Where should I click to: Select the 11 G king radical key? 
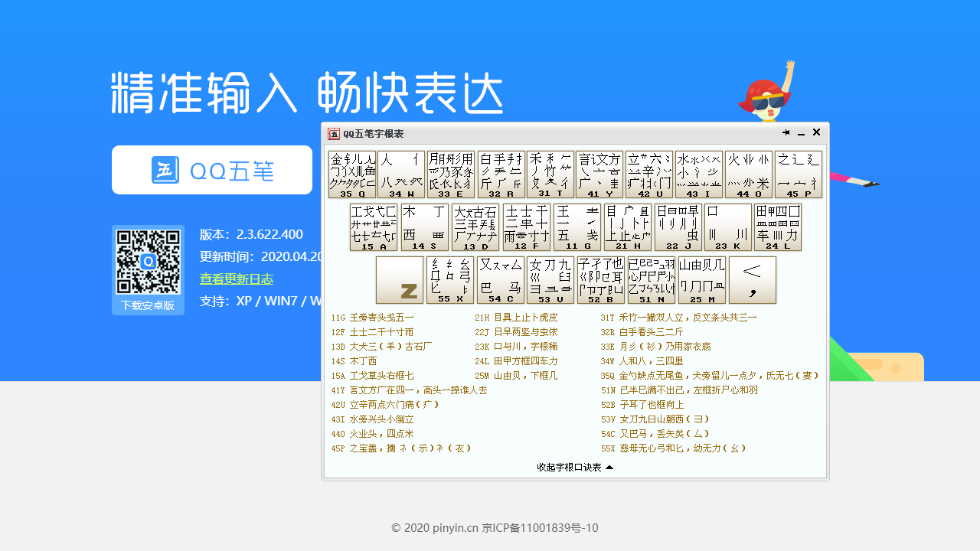577,227
